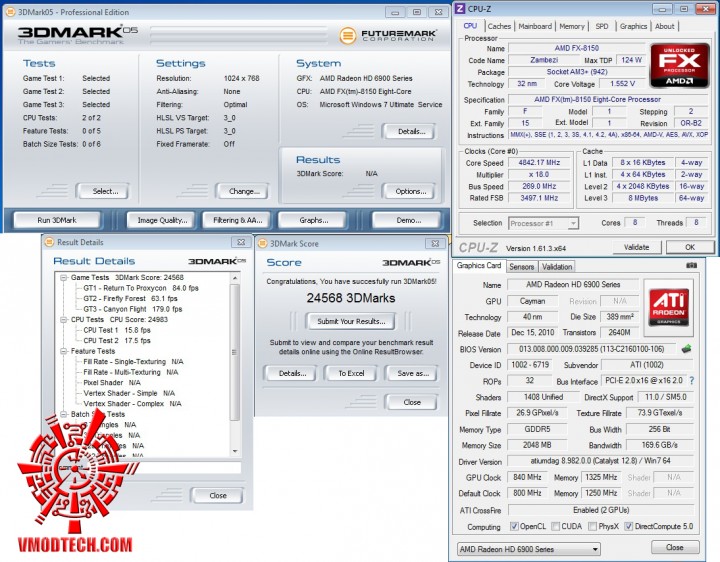Collapse the Feature Tests tree node
This screenshot has width=720, height=562.
coord(64,351)
